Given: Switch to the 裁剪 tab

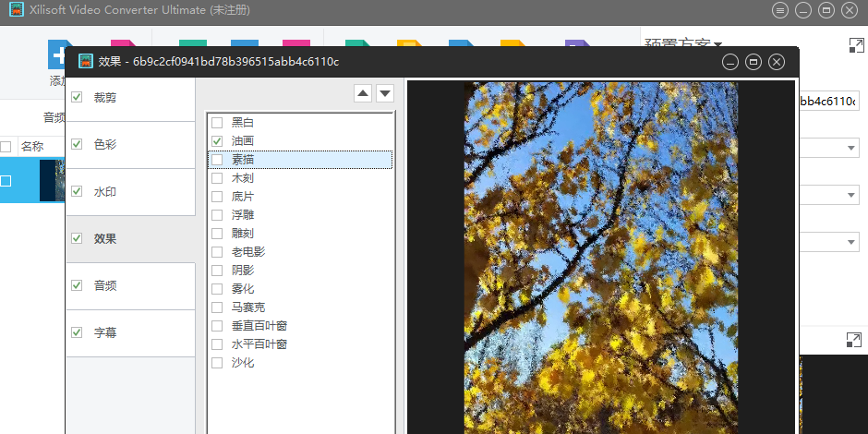Looking at the screenshot, I should (x=104, y=98).
